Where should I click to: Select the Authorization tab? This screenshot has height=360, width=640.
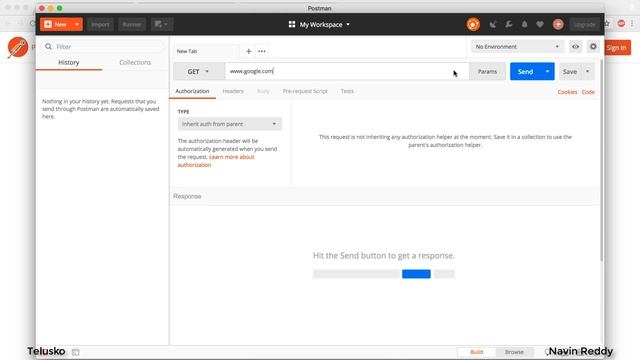coord(192,91)
